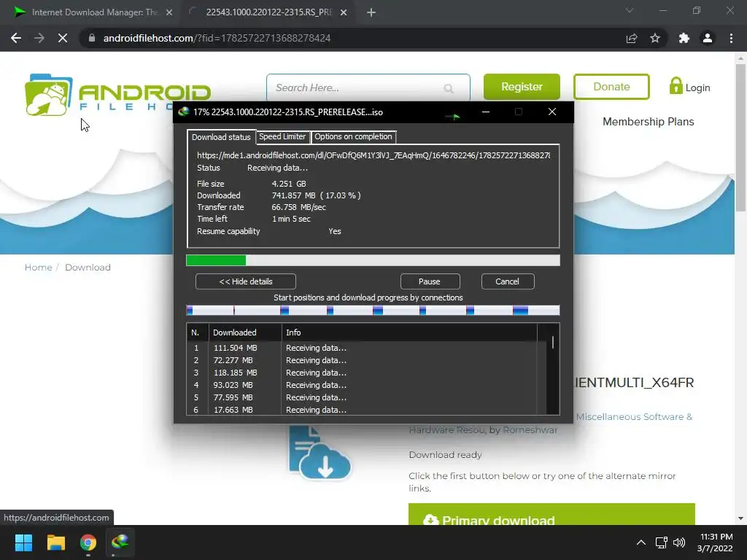Select connection row with 17.663 MB

366,410
